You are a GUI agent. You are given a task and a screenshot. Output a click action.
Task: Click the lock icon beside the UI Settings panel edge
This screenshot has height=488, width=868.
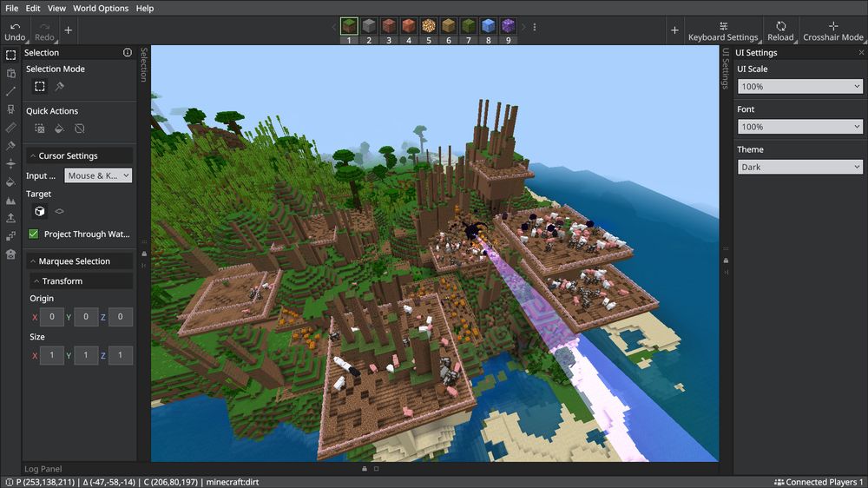pos(726,260)
